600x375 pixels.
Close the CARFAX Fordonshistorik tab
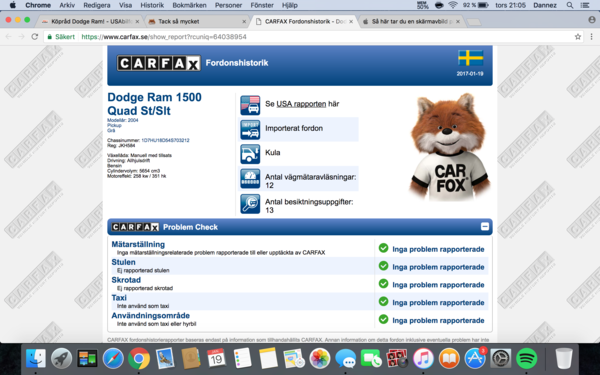point(351,22)
